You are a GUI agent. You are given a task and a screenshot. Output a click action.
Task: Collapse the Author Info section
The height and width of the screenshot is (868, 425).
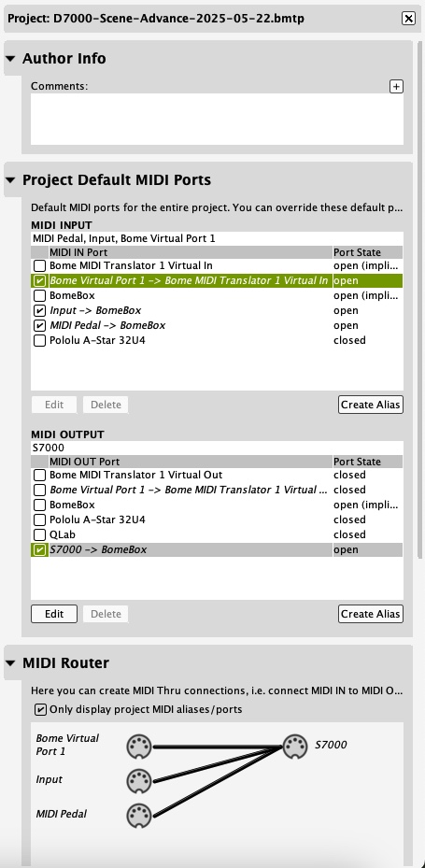click(10, 59)
